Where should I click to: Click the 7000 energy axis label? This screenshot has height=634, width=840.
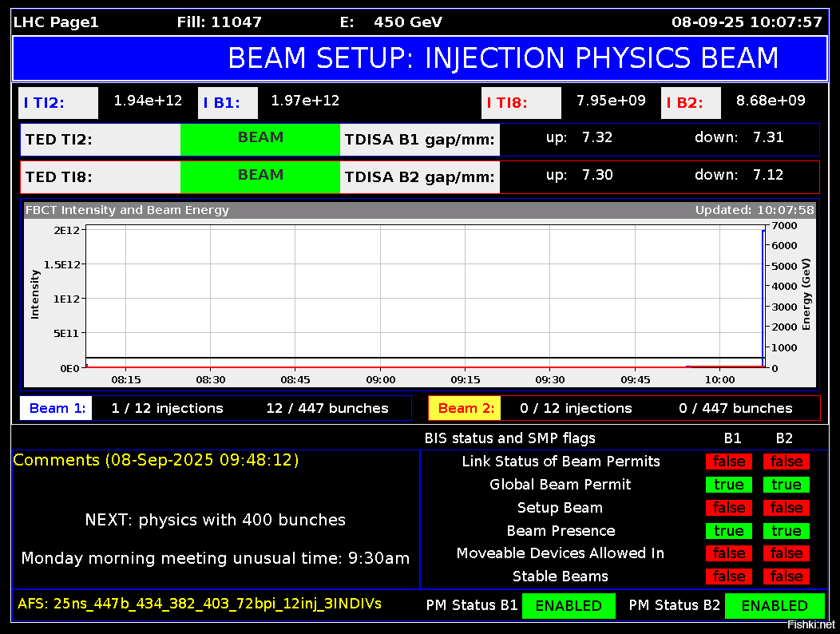(x=785, y=226)
